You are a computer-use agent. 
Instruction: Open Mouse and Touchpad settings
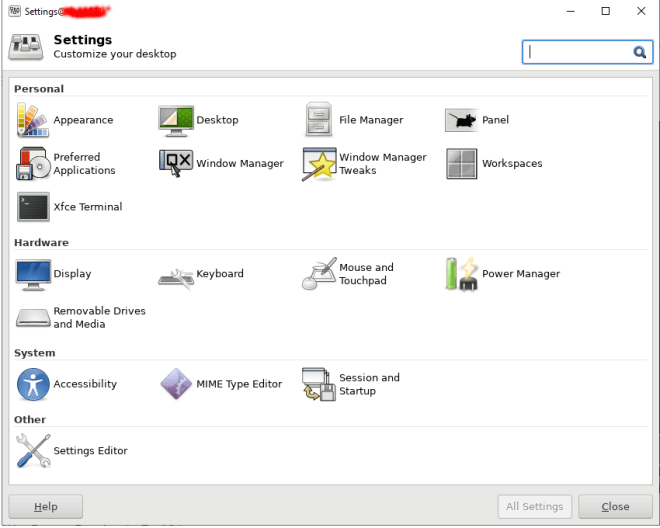(319, 274)
